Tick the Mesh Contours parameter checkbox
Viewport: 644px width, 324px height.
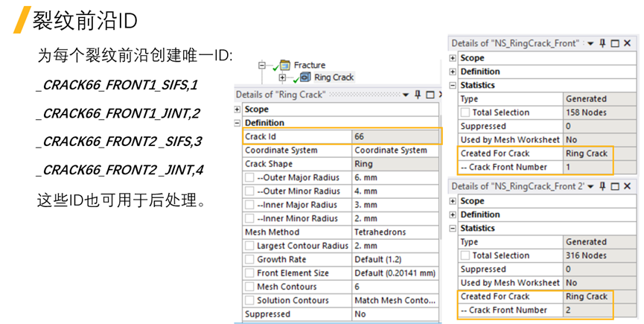(249, 287)
